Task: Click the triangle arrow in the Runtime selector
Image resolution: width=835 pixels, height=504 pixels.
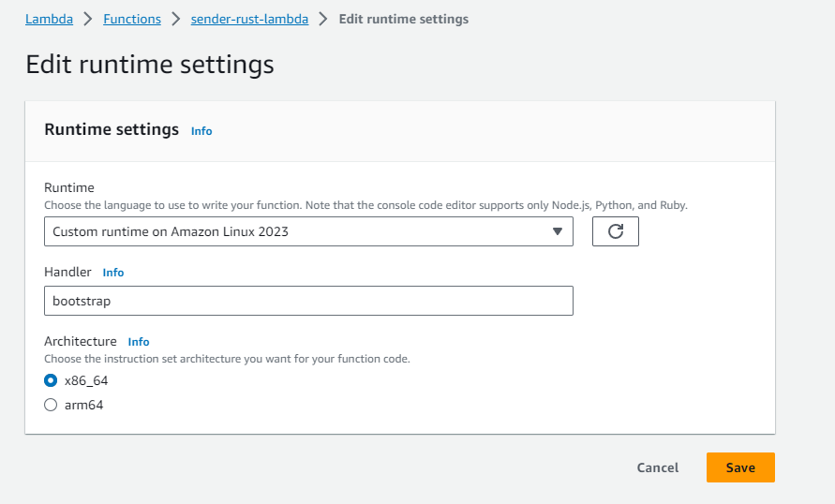Action: coord(557,231)
